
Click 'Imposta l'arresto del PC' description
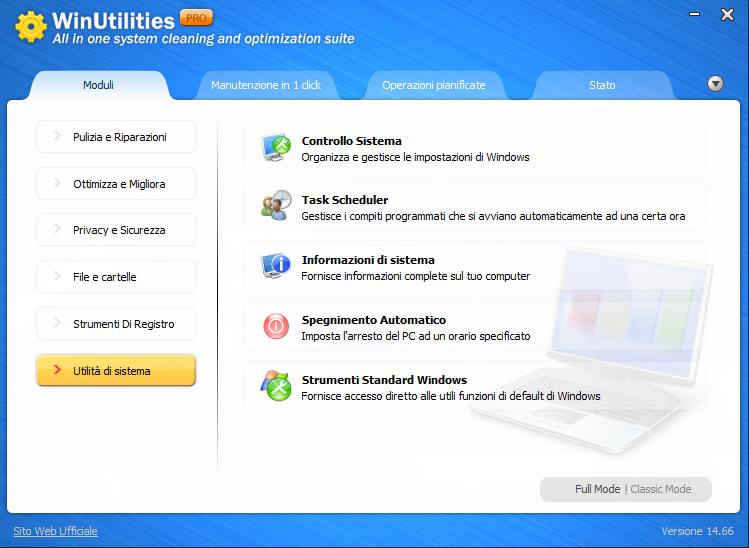point(416,336)
